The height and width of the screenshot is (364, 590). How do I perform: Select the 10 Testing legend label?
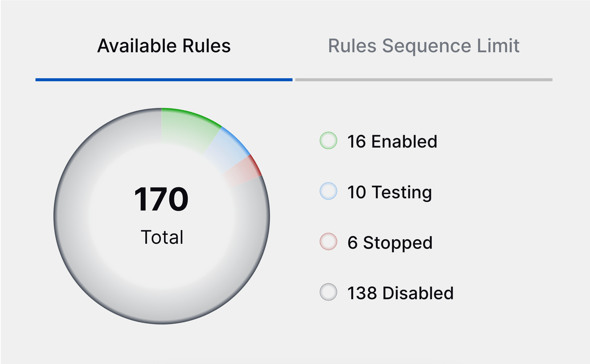click(390, 192)
